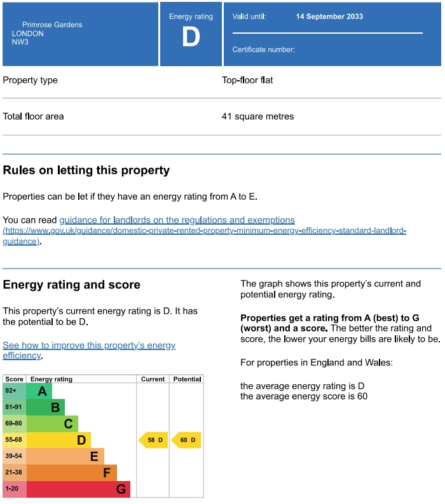Select the large D energy rating badge
The image size is (445, 504).
pos(191,38)
